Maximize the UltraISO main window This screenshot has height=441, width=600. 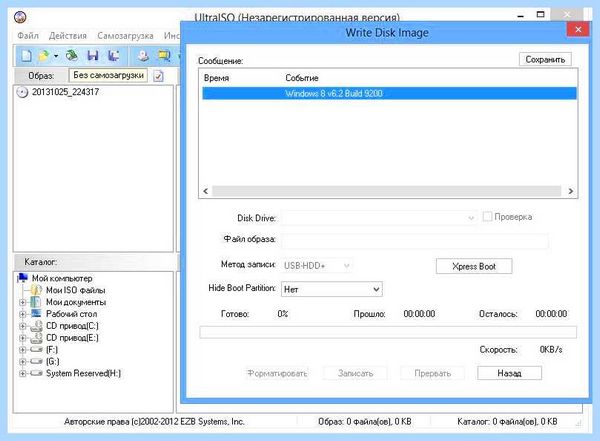[540, 15]
